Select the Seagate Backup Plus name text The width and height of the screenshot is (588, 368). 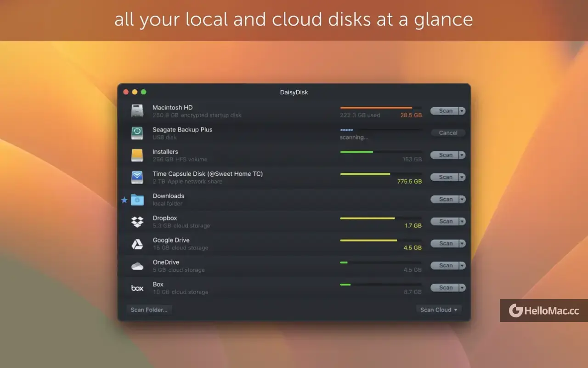(182, 130)
